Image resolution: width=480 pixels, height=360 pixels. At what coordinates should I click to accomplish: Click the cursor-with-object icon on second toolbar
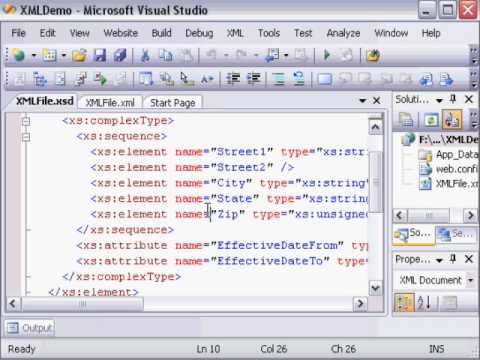click(187, 79)
